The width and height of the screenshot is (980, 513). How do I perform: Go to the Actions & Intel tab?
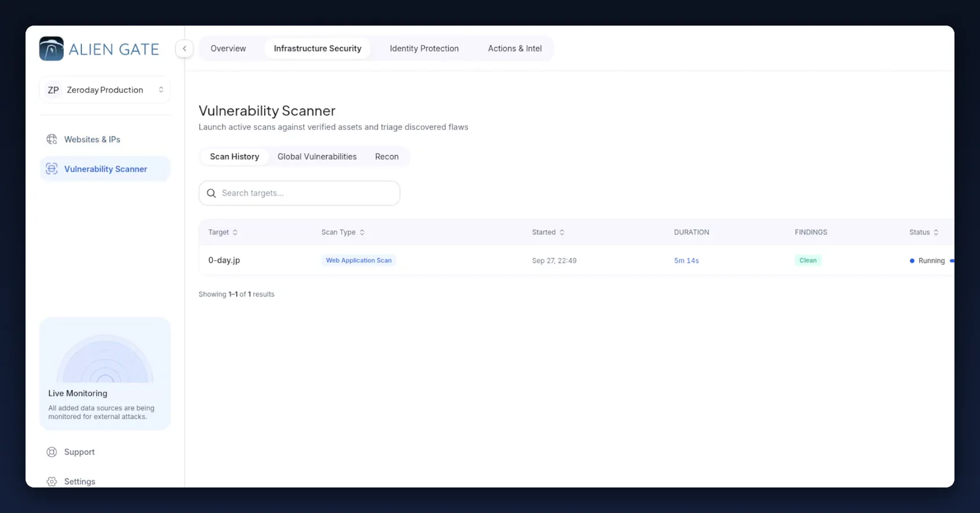(515, 49)
